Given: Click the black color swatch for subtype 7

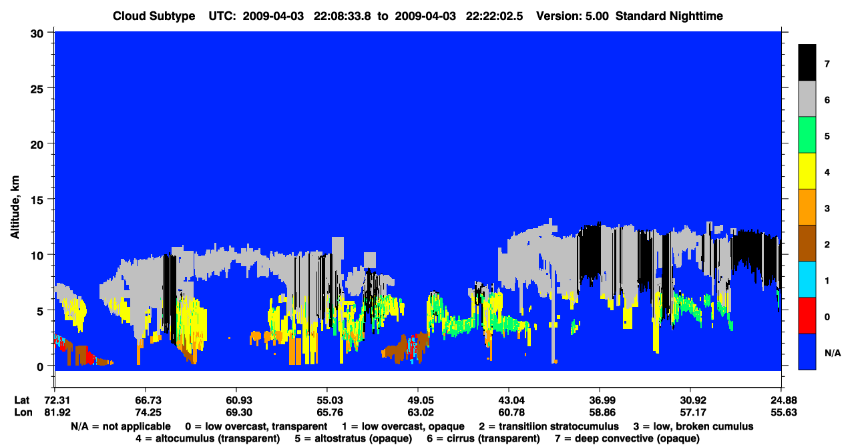Looking at the screenshot, I should point(807,63).
